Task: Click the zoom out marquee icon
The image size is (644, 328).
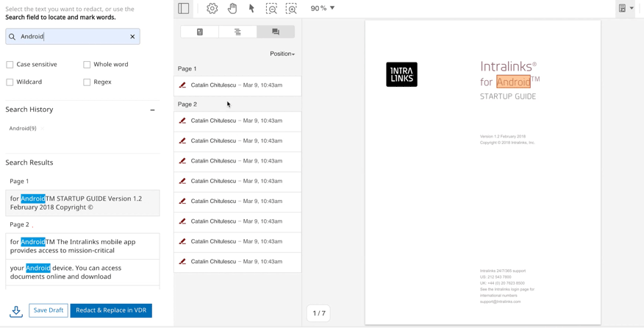Action: pos(271,8)
